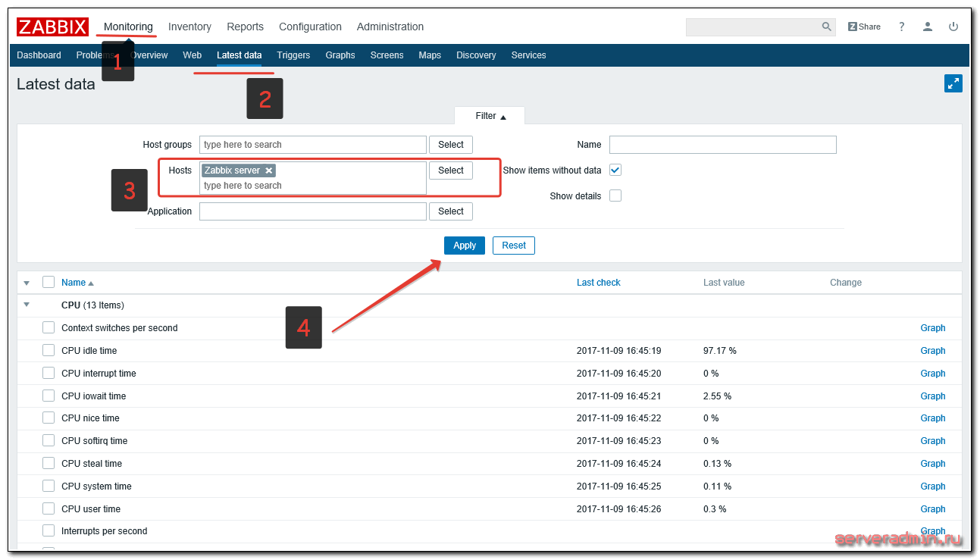
Task: Check the Context switches per second row
Action: tap(49, 327)
